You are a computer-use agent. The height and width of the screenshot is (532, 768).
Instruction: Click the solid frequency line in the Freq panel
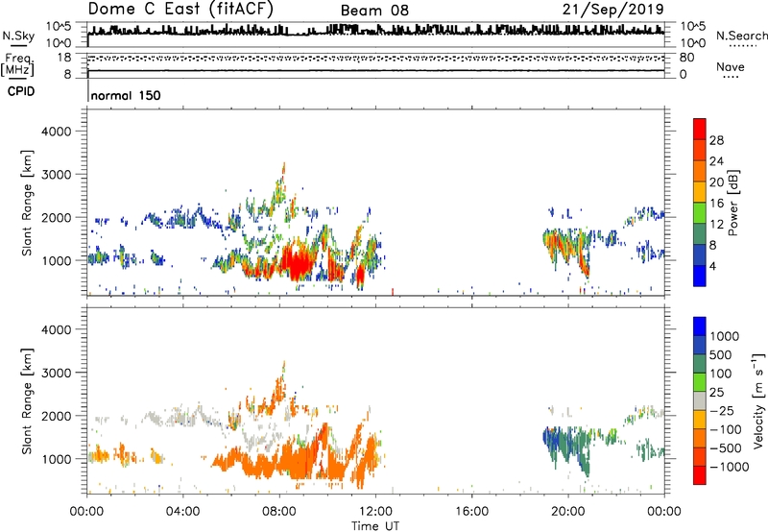click(x=375, y=70)
